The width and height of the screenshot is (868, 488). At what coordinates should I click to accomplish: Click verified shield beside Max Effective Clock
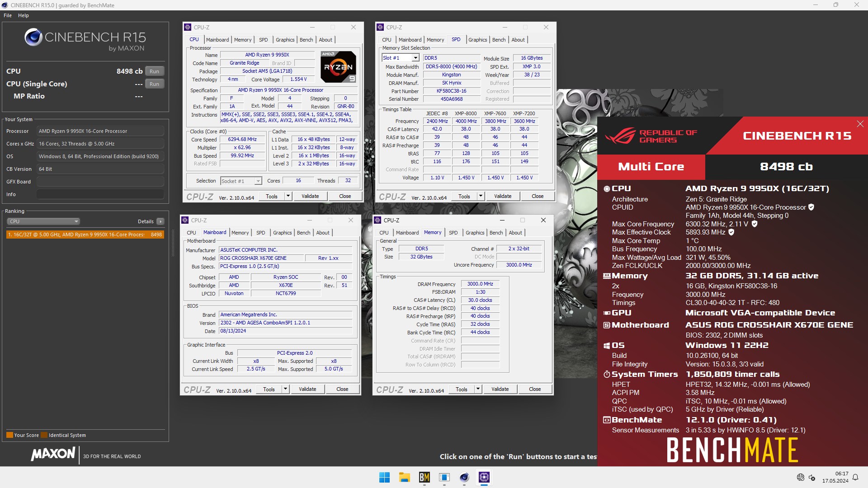coord(731,232)
